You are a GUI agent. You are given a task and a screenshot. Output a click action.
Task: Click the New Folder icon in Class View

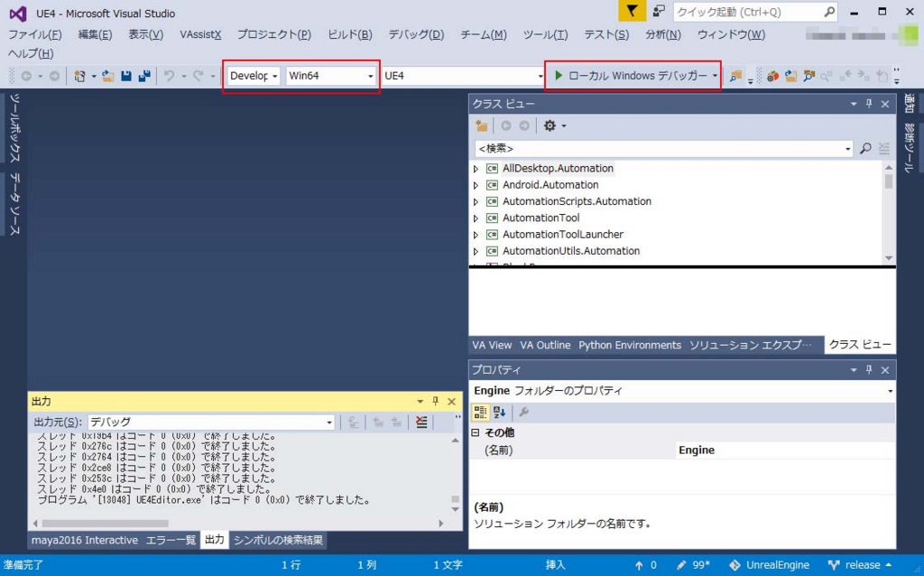pos(482,125)
